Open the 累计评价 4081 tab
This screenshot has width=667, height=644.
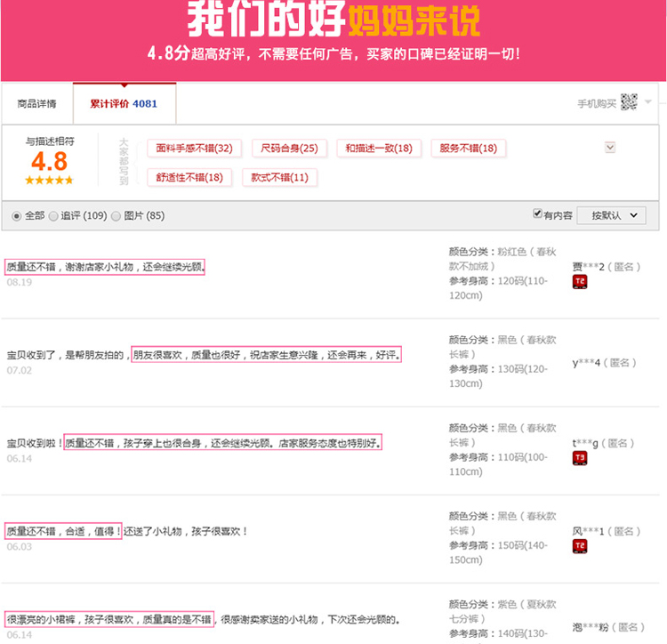tap(124, 104)
